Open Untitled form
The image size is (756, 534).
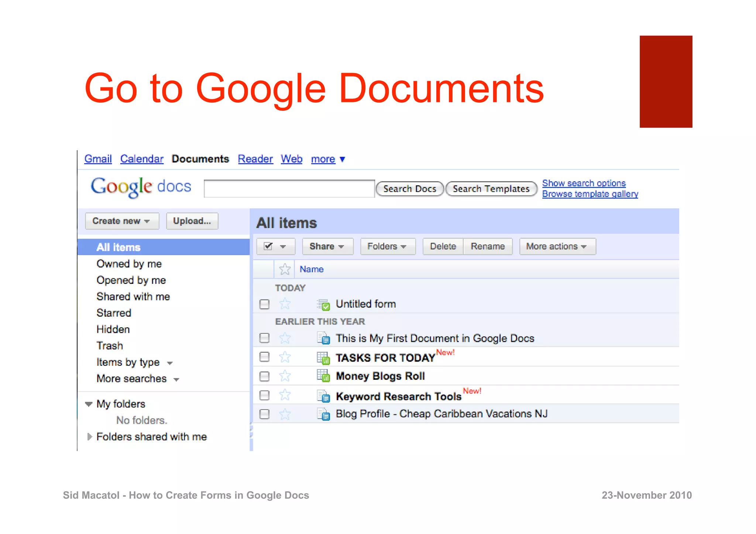(366, 304)
